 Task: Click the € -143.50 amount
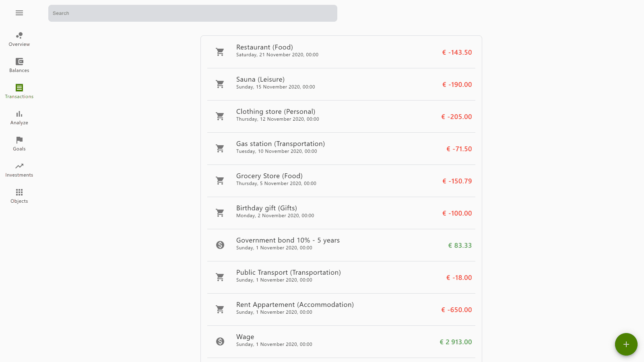tap(457, 52)
